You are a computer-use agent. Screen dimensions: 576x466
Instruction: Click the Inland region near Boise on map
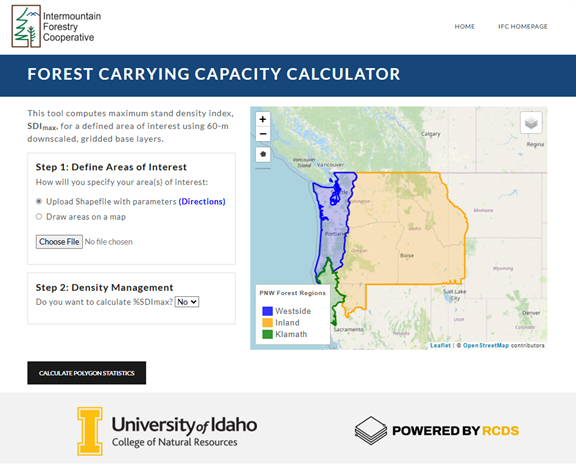tap(407, 256)
